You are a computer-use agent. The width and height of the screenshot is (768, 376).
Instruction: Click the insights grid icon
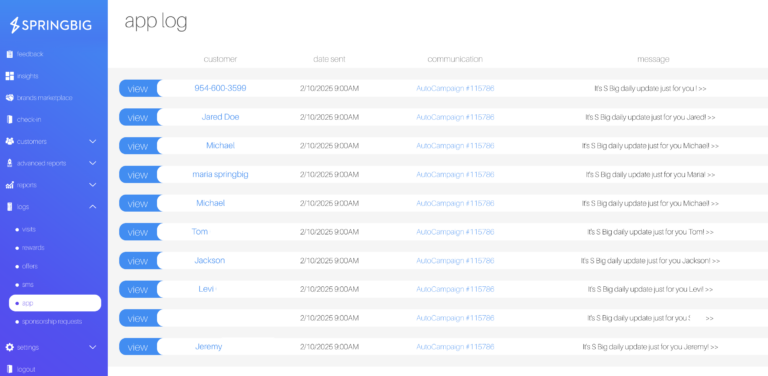pyautogui.click(x=9, y=76)
